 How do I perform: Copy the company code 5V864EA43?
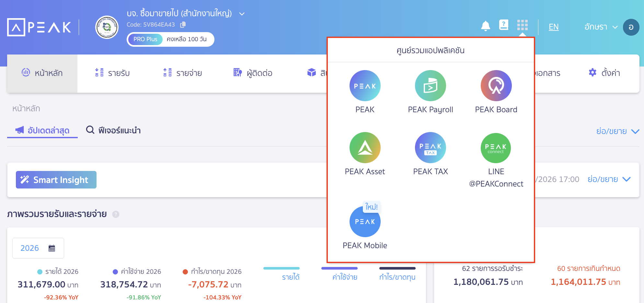pyautogui.click(x=183, y=24)
